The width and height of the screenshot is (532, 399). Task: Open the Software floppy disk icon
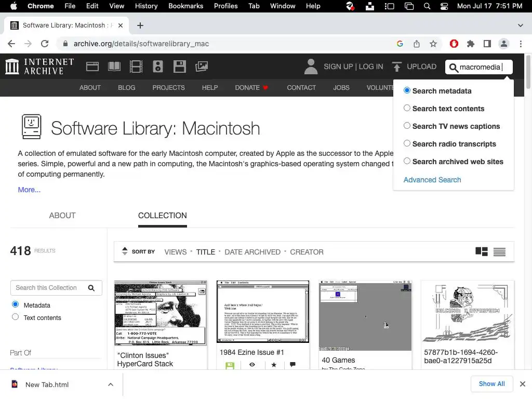(x=179, y=66)
